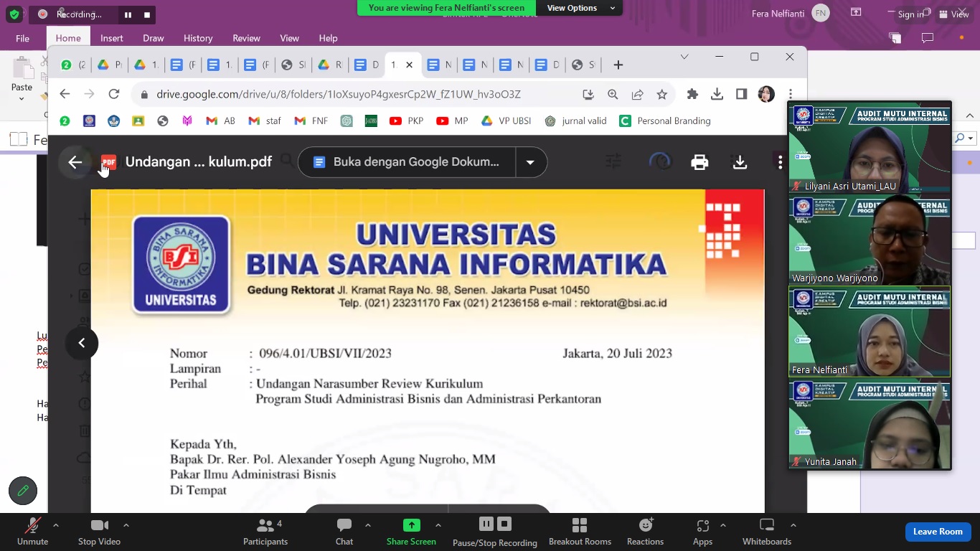Click the Paste button in OneNote
The image size is (980, 551).
(22, 77)
